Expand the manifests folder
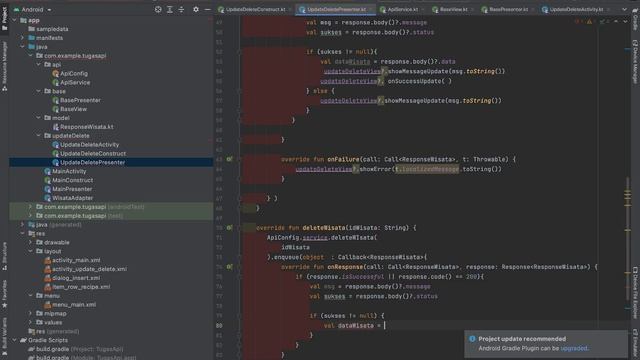The height and width of the screenshot is (360, 640). (22, 38)
